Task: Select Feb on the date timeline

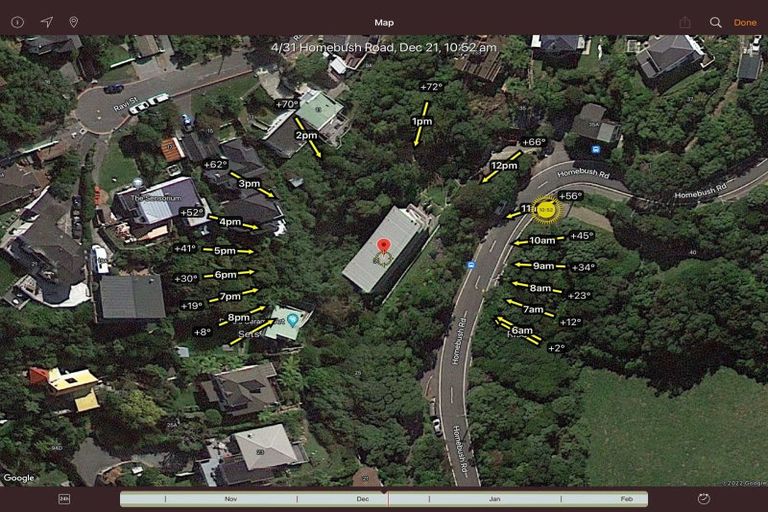Action: pos(626,498)
